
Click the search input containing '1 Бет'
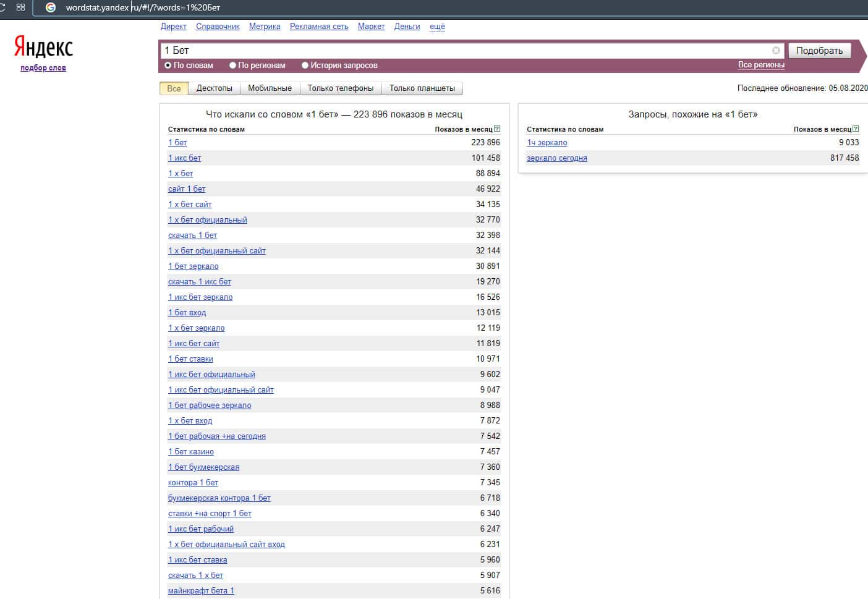(464, 51)
